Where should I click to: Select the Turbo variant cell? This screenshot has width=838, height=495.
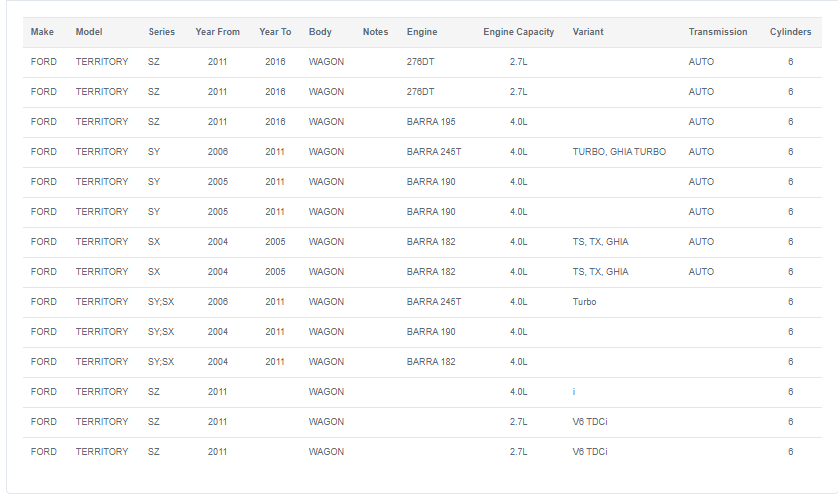(584, 302)
